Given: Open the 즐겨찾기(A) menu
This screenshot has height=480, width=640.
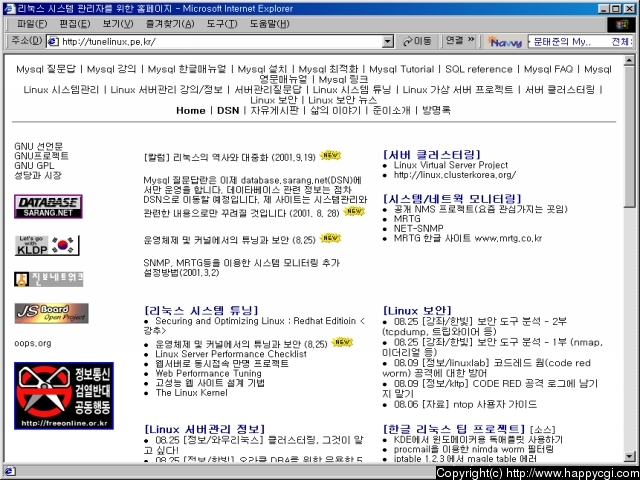Looking at the screenshot, I should [x=170, y=24].
